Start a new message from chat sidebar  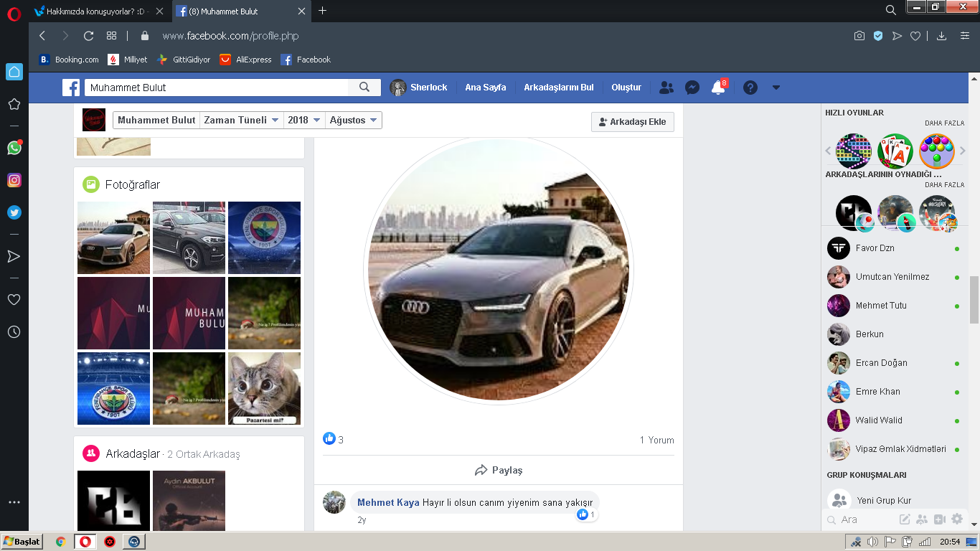905,519
